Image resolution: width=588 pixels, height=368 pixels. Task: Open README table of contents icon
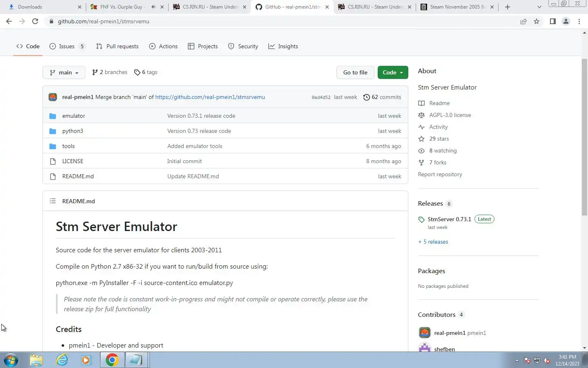(x=53, y=201)
